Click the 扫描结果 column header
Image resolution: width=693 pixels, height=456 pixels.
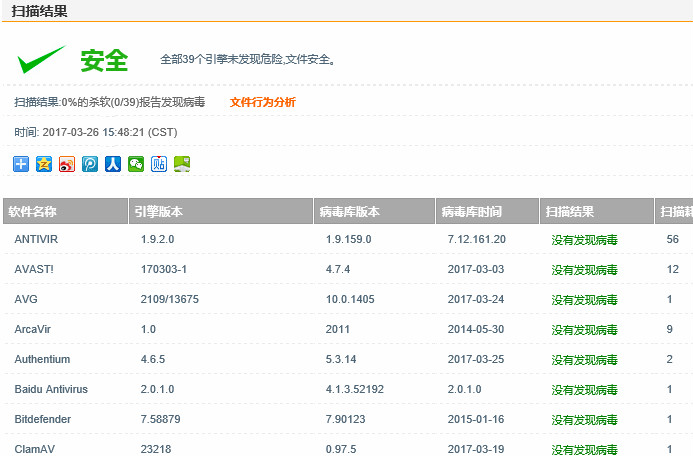597,211
